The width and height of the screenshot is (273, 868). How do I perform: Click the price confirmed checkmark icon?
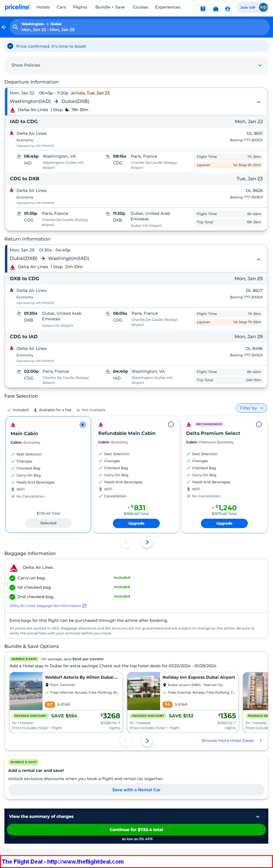pyautogui.click(x=11, y=46)
